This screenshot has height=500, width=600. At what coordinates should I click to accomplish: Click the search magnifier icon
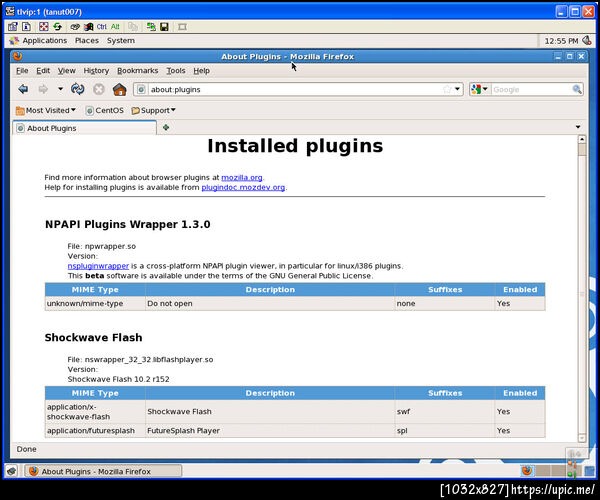(x=577, y=90)
